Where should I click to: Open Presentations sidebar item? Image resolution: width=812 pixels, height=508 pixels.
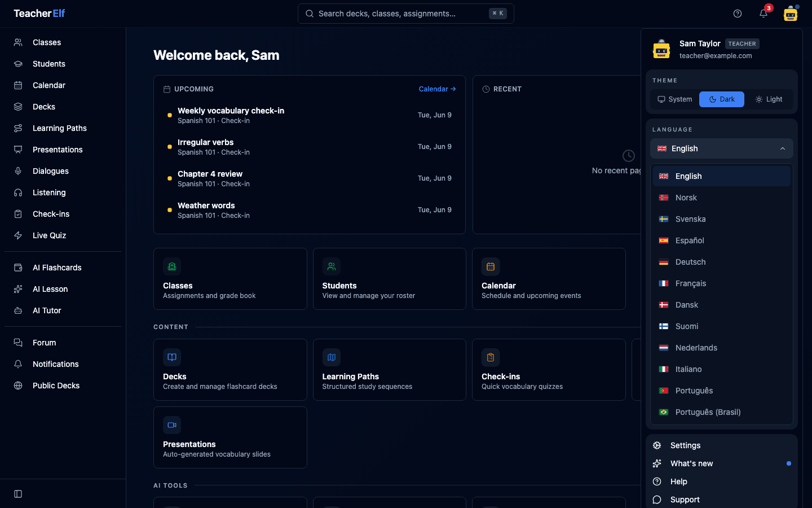click(x=63, y=150)
